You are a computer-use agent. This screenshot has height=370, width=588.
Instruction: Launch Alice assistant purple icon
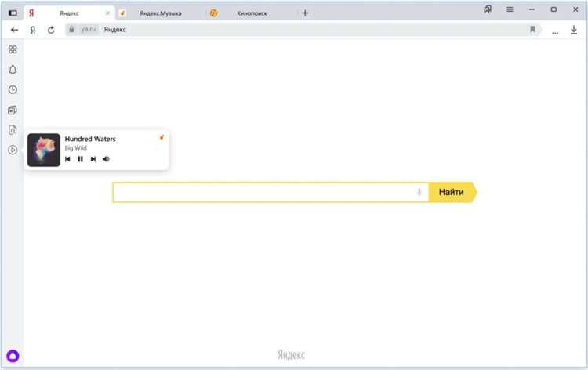click(13, 356)
